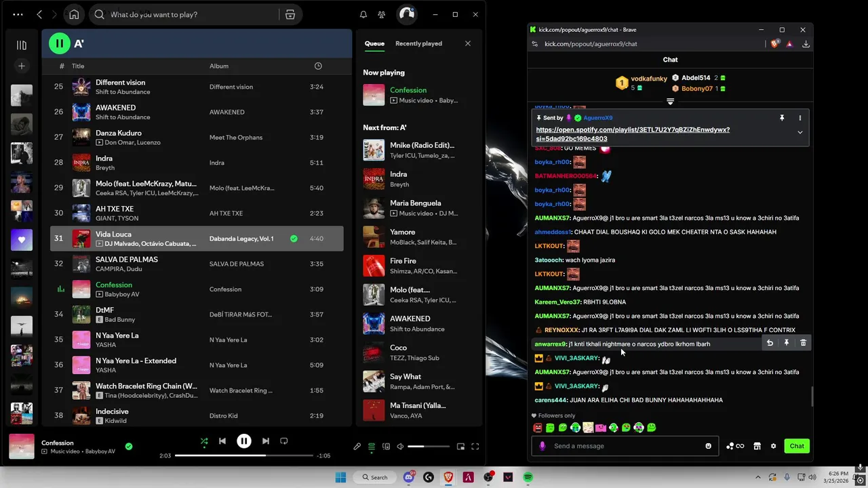Open the Liked Songs purple heart tile

tap(22, 240)
